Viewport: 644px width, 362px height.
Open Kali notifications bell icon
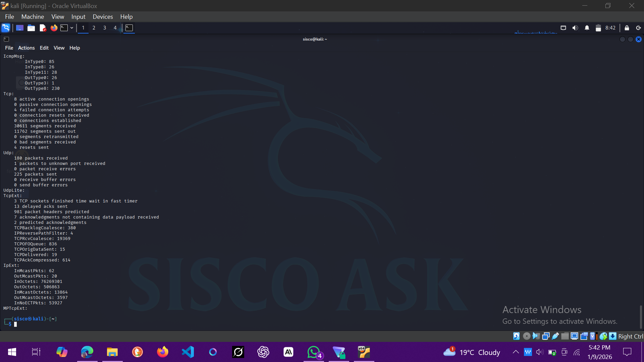(x=587, y=28)
